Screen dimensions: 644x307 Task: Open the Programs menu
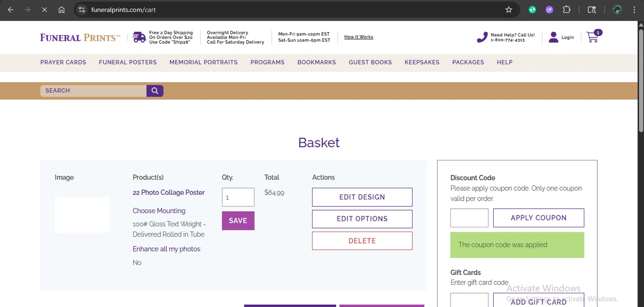click(267, 62)
